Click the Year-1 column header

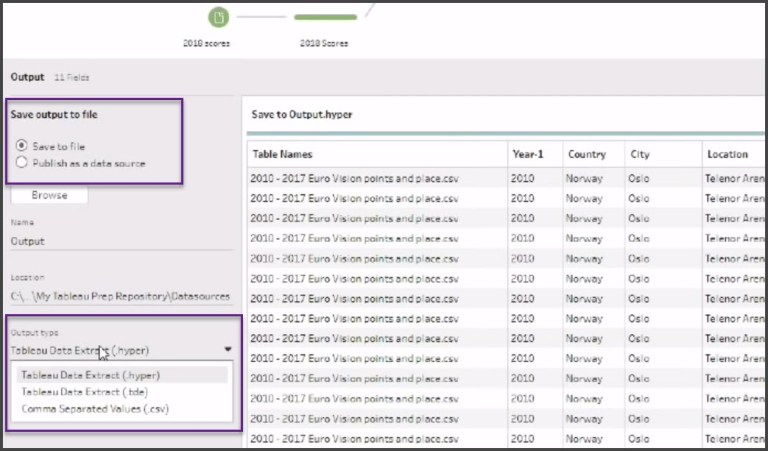coord(535,154)
